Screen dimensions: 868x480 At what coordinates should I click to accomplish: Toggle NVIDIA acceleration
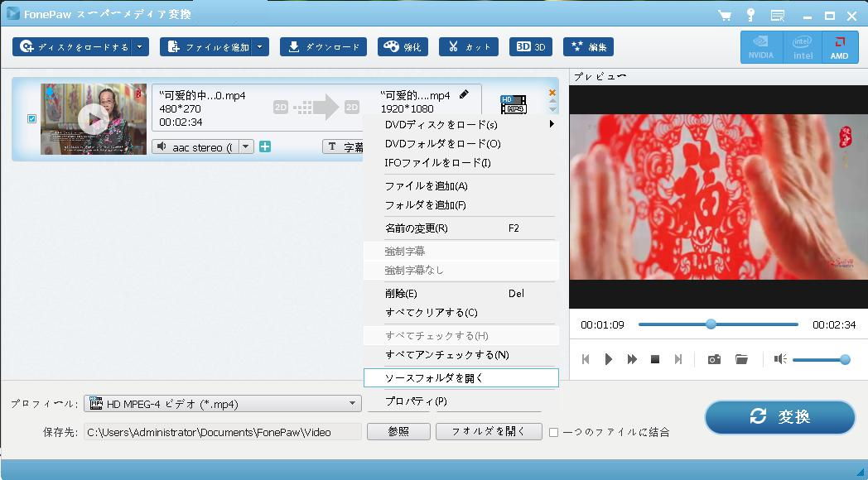761,47
